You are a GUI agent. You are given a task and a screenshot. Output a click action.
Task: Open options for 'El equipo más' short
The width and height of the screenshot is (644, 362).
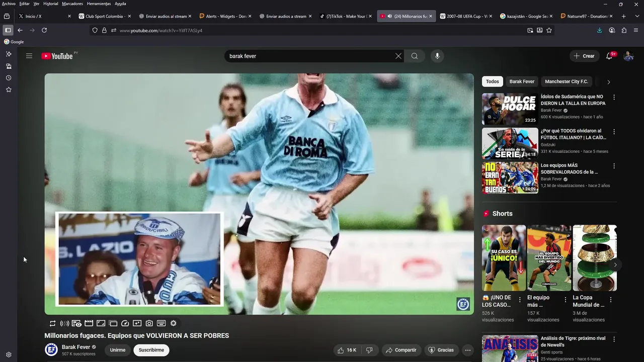tap(566, 300)
